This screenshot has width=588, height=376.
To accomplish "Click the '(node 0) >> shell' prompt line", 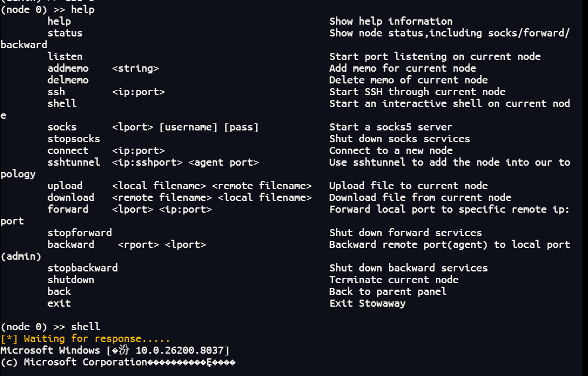I will click(x=50, y=327).
